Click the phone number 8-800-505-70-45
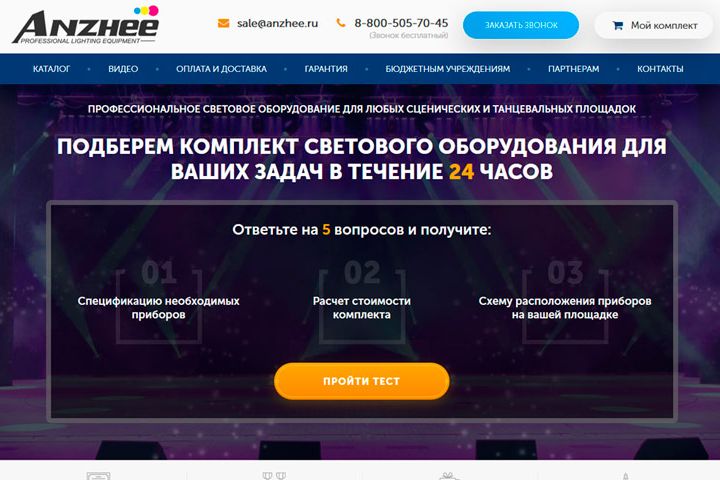The image size is (720, 480). (x=401, y=23)
